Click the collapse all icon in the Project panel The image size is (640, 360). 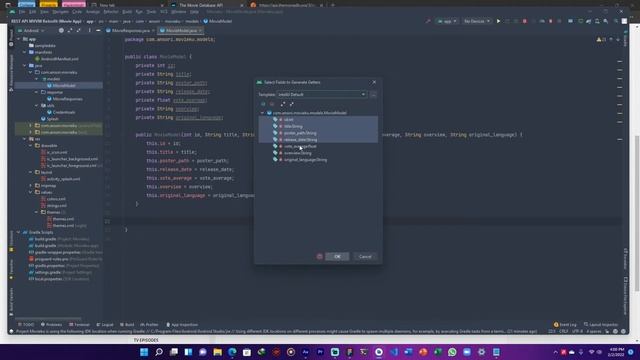click(79, 31)
